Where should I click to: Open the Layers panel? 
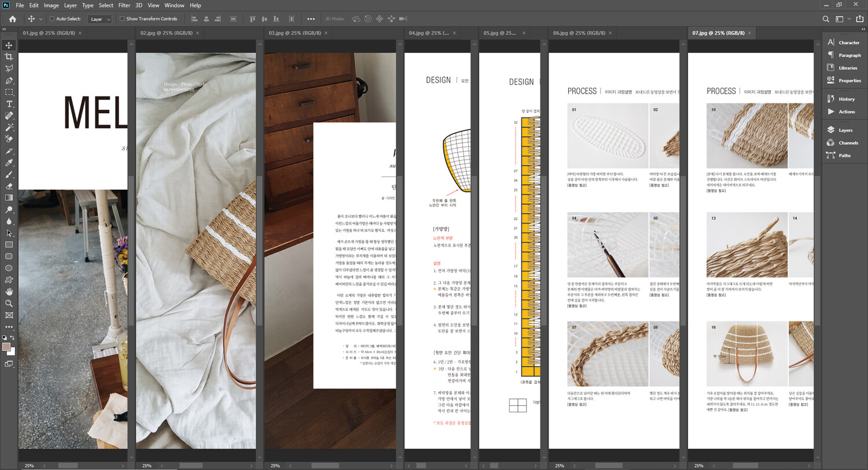pos(845,130)
